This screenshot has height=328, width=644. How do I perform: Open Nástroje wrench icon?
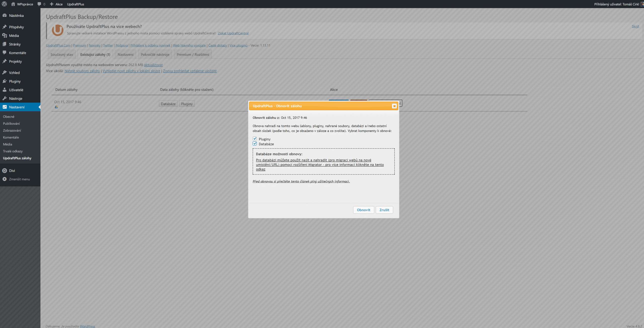click(x=5, y=98)
